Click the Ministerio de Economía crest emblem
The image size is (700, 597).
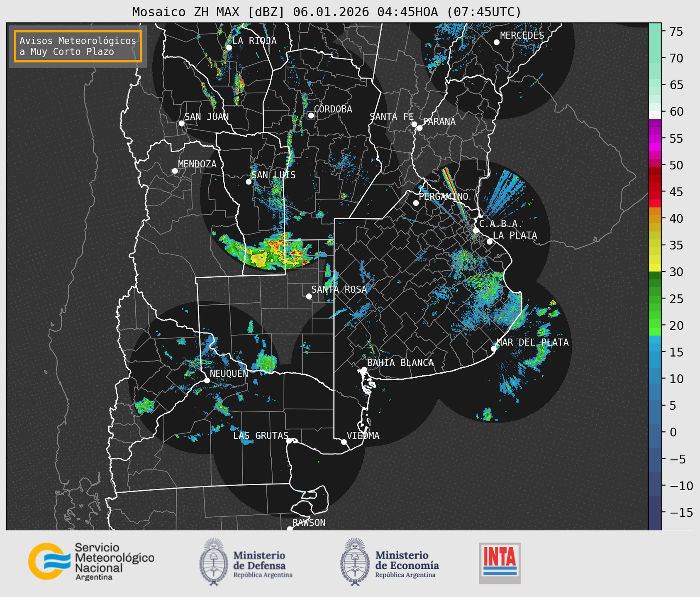coord(355,562)
